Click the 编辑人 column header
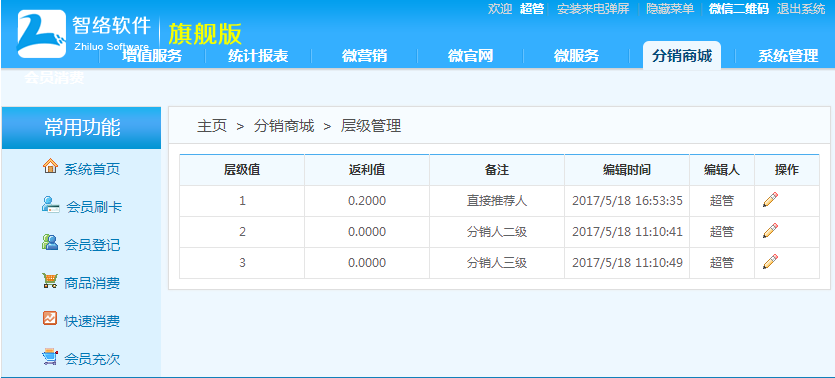The height and width of the screenshot is (378, 835). pos(722,170)
